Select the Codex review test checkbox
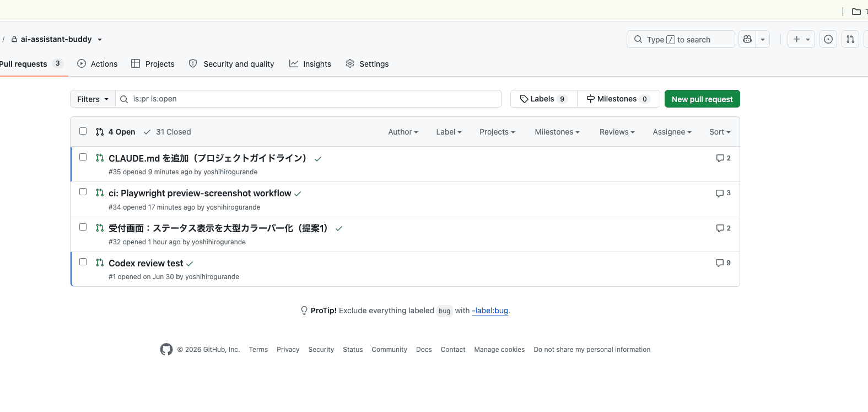 pos(83,262)
